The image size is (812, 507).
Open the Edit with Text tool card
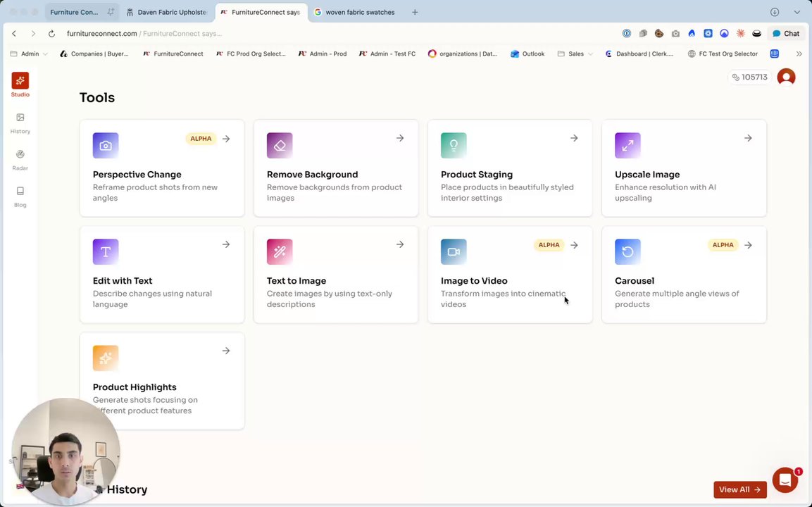162,275
